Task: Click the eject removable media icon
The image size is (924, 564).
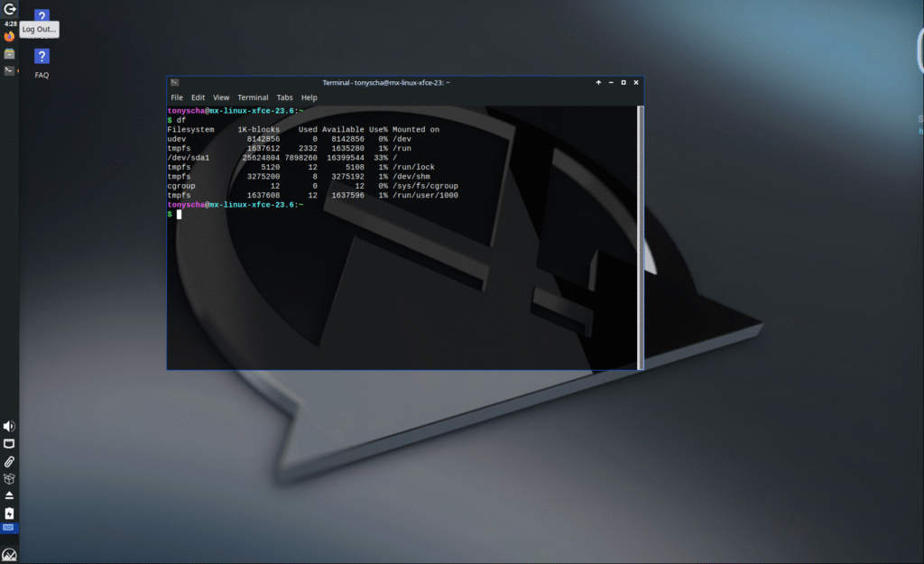Action: [9, 495]
